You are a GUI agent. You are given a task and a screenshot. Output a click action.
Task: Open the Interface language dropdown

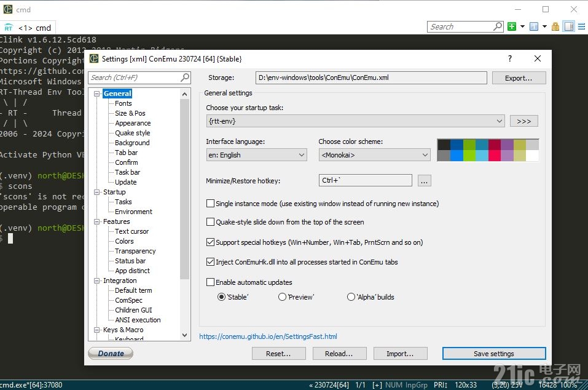(x=256, y=155)
